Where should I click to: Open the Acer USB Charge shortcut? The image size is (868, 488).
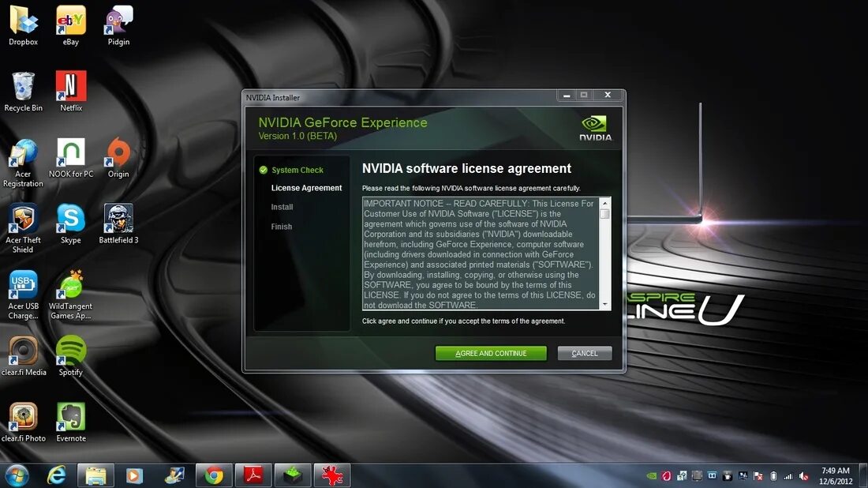(x=23, y=295)
